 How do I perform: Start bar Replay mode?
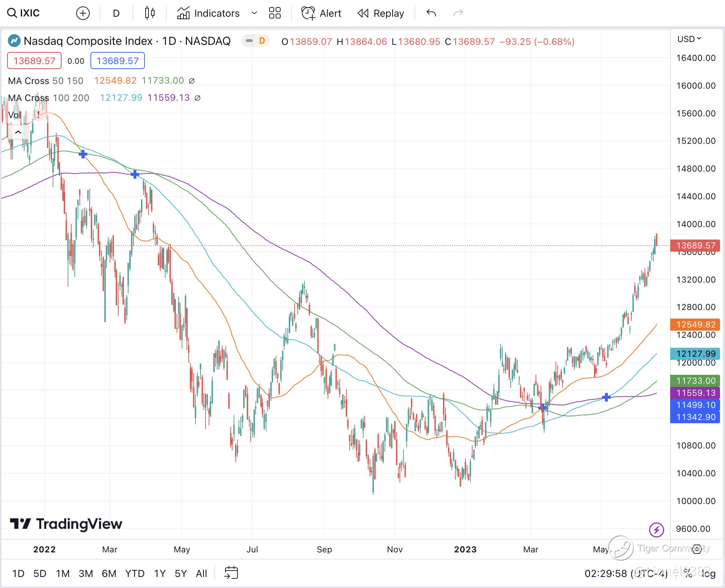pyautogui.click(x=381, y=13)
